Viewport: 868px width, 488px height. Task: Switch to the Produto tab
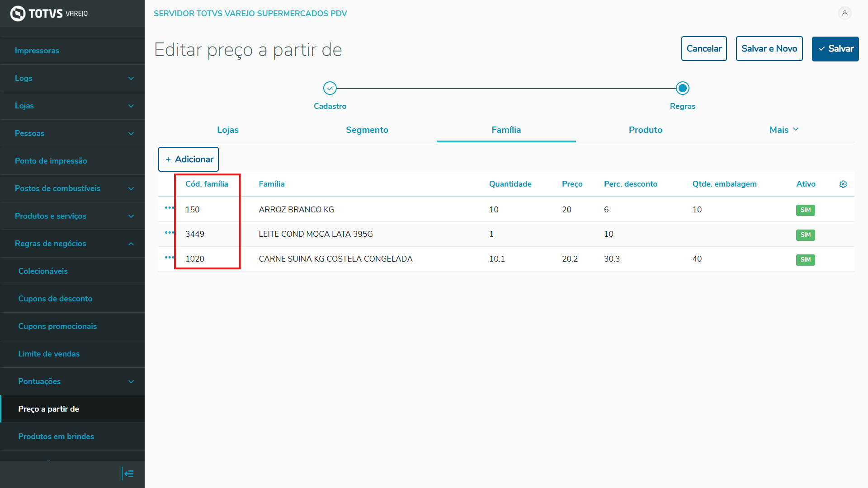coord(645,130)
